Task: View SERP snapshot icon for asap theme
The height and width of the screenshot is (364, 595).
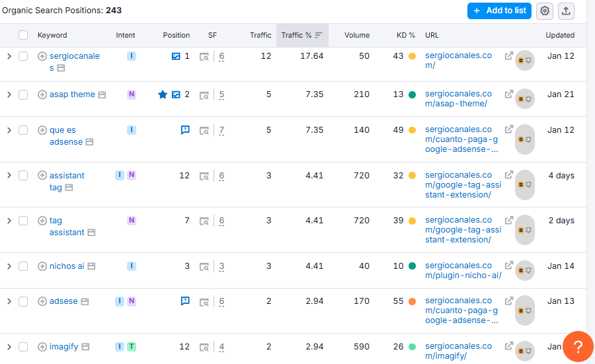Action: (204, 95)
